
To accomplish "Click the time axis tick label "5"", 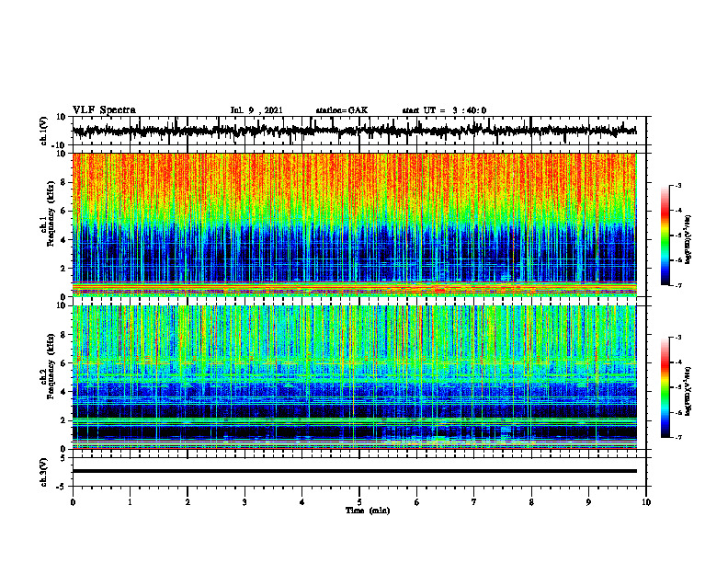I will (x=359, y=502).
